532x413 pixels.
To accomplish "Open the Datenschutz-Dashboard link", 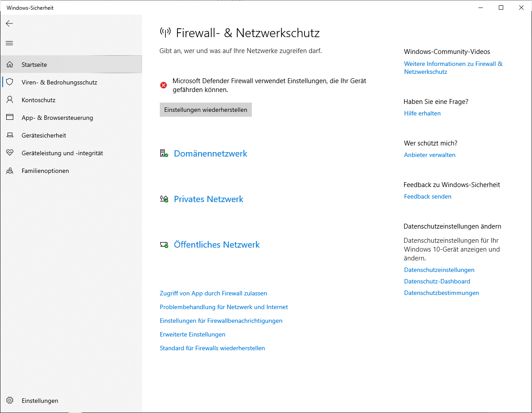I will (x=437, y=281).
